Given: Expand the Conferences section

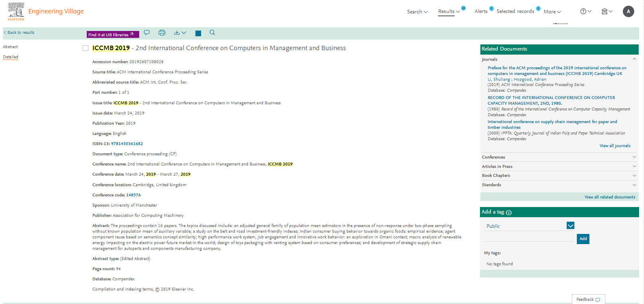Looking at the screenshot, I should [559, 157].
